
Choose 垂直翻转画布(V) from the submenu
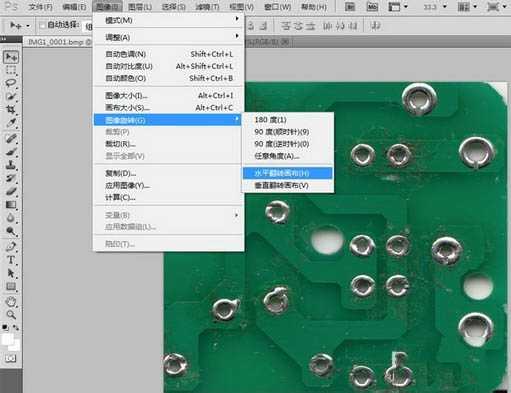pos(288,185)
